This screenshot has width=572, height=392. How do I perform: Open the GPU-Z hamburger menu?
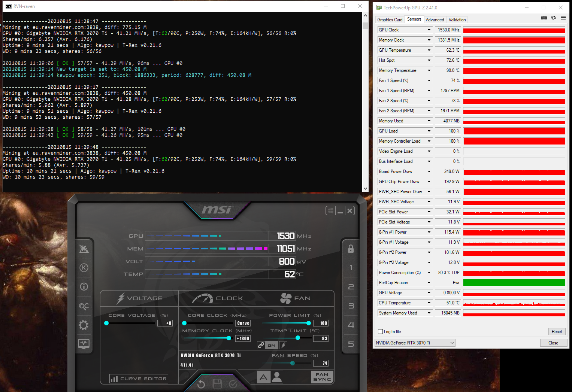(x=563, y=18)
